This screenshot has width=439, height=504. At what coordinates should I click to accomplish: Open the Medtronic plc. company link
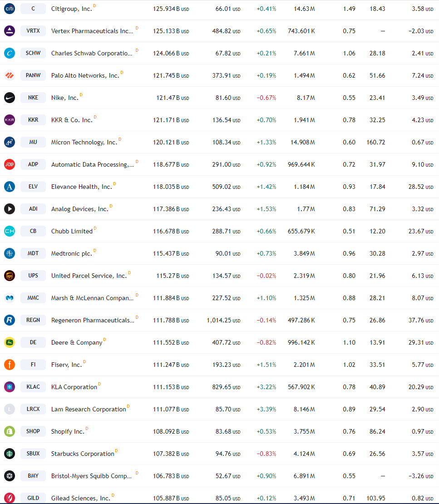pos(72,254)
